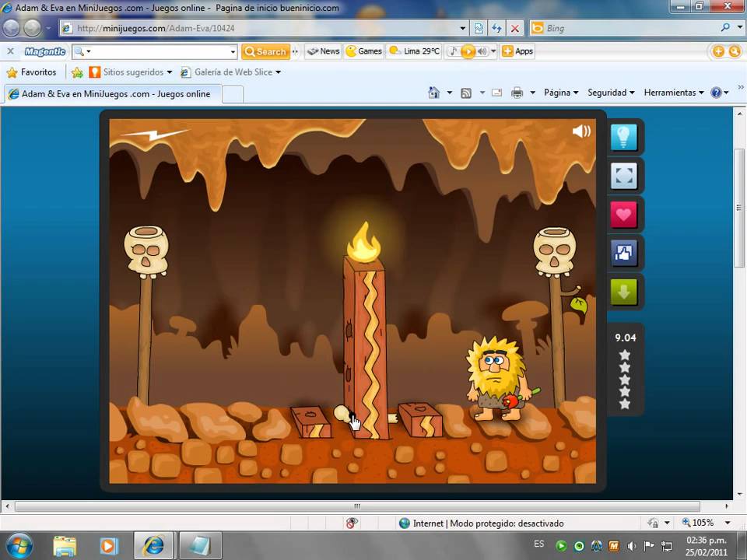Screen dimensions: 747x560
Task: Click the Read mail icon
Action: coord(496,93)
